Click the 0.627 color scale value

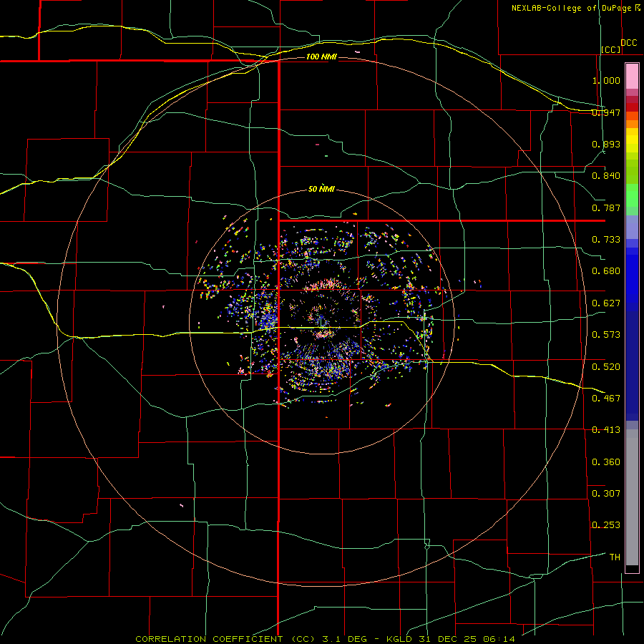click(x=606, y=303)
